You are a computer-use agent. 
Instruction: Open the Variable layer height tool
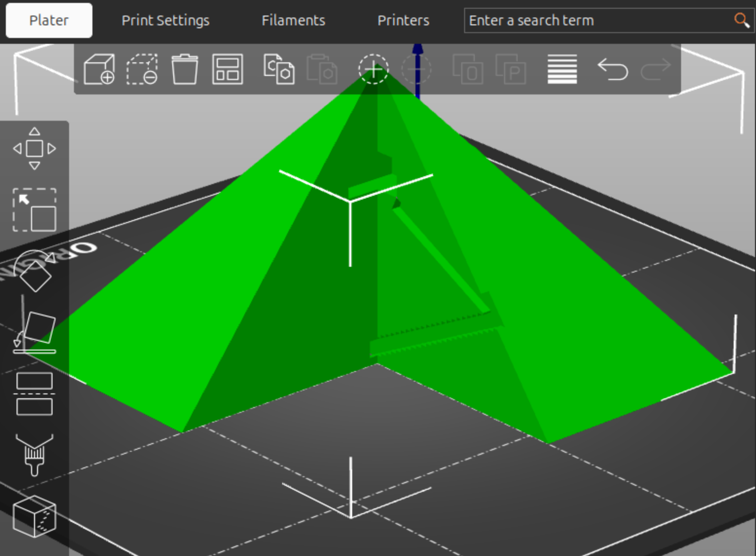click(x=562, y=69)
